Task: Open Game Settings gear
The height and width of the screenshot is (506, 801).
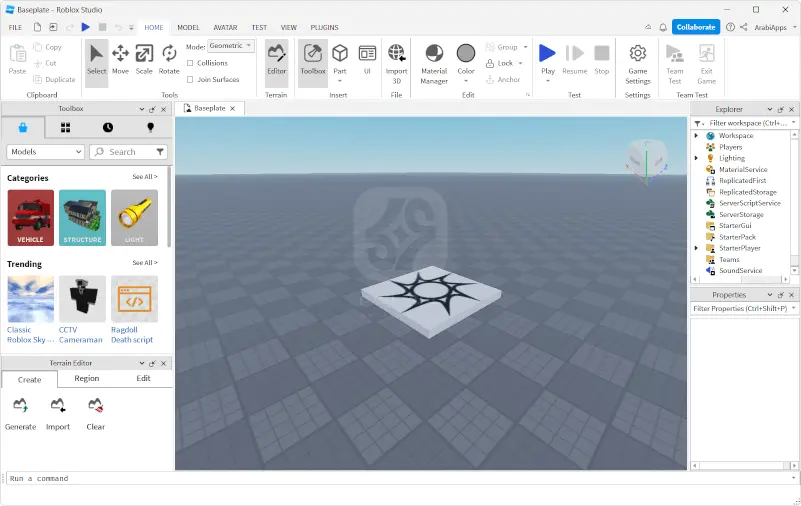Action: [638, 63]
